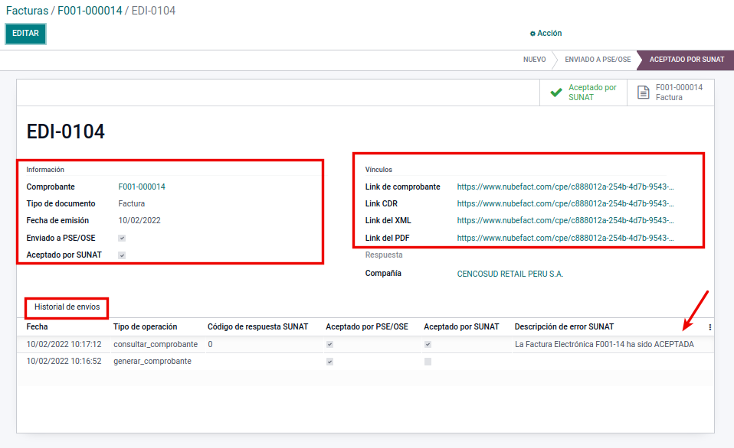Open the Comprobante F001-000014 link
The height and width of the screenshot is (448, 734).
[142, 187]
